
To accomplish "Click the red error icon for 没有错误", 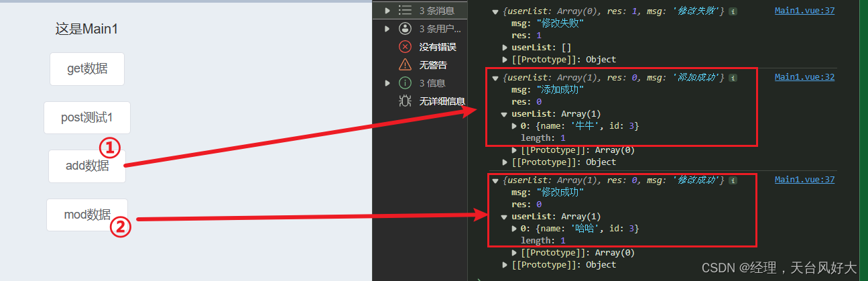I will 405,46.
